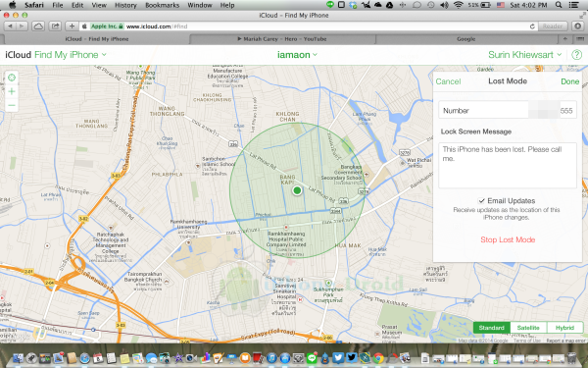Click the Lock Screen Message text box
588x368 pixels.
point(508,165)
